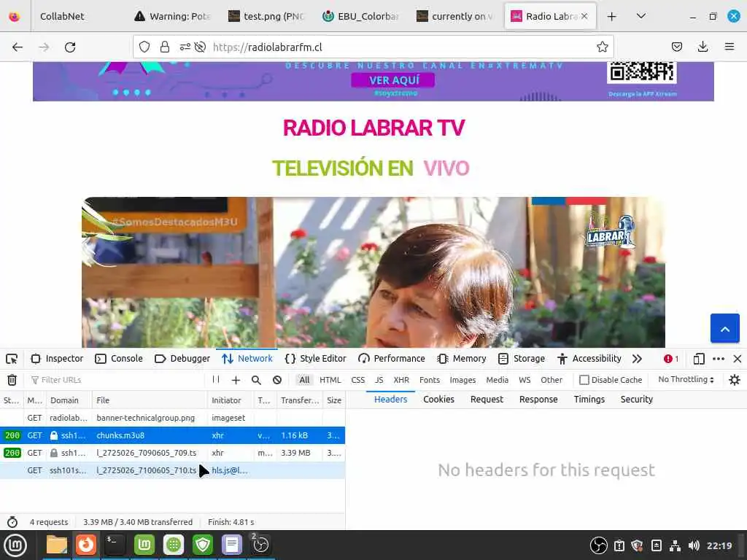
Task: Open the Storage tab
Action: tap(521, 359)
